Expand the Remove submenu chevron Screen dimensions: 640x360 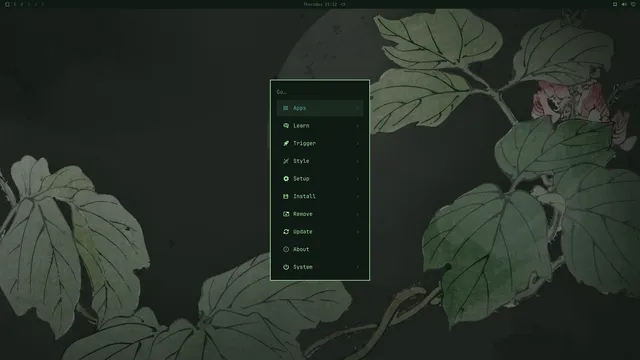[x=358, y=214]
